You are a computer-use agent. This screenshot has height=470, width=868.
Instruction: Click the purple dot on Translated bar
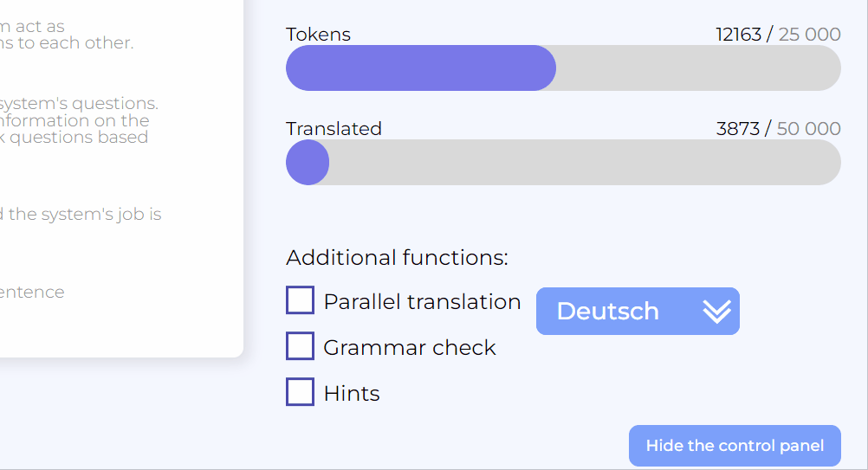[308, 163]
